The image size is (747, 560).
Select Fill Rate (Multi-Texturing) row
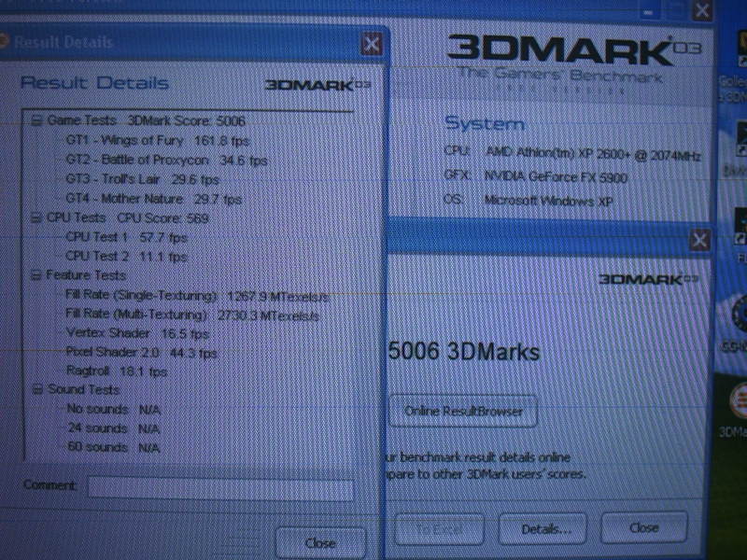192,315
